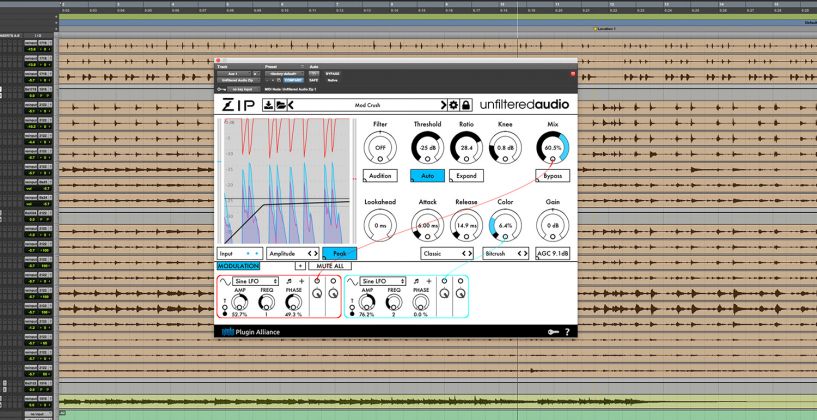Click modulation input jack under Mix knob
Viewport: 817px width, 420px height.
552,158
